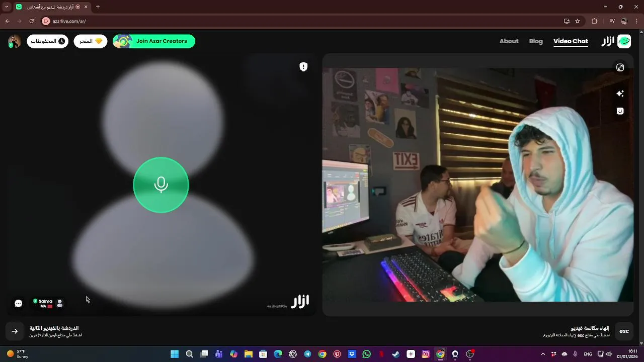Open Dropbox from the taskbar
This screenshot has height=362, width=644.
click(352, 354)
